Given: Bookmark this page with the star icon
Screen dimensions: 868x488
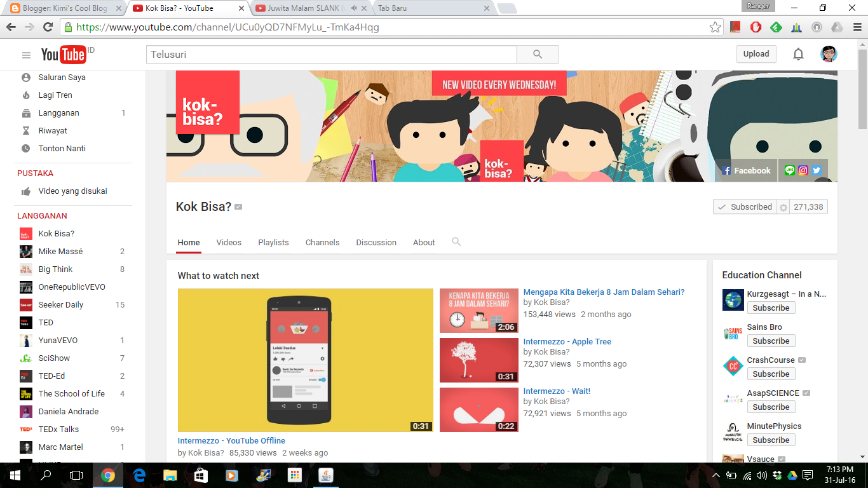Looking at the screenshot, I should tap(715, 27).
